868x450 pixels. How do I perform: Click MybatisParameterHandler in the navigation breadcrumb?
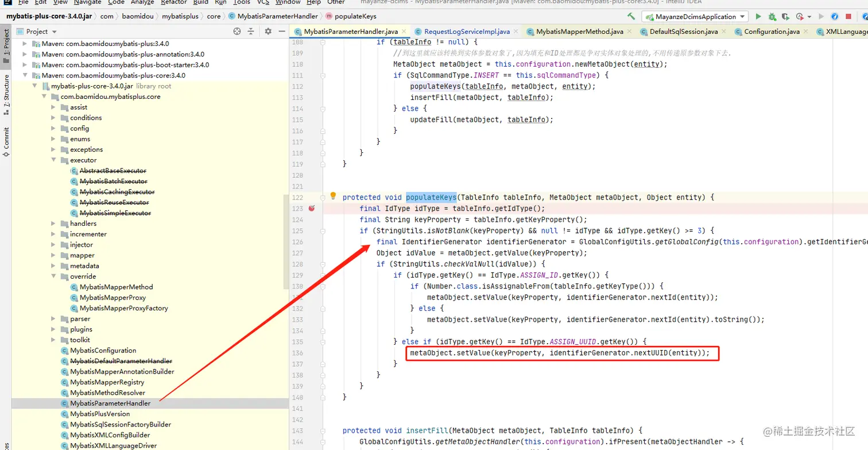[x=272, y=16]
